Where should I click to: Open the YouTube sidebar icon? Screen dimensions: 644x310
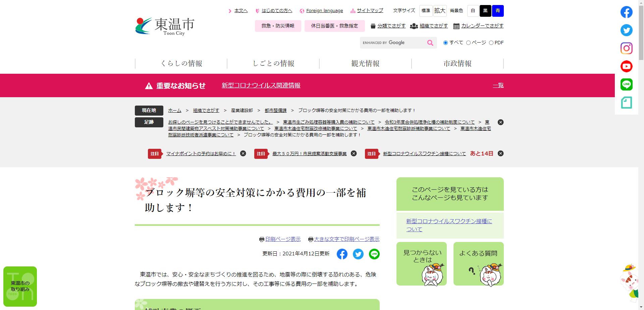(626, 66)
